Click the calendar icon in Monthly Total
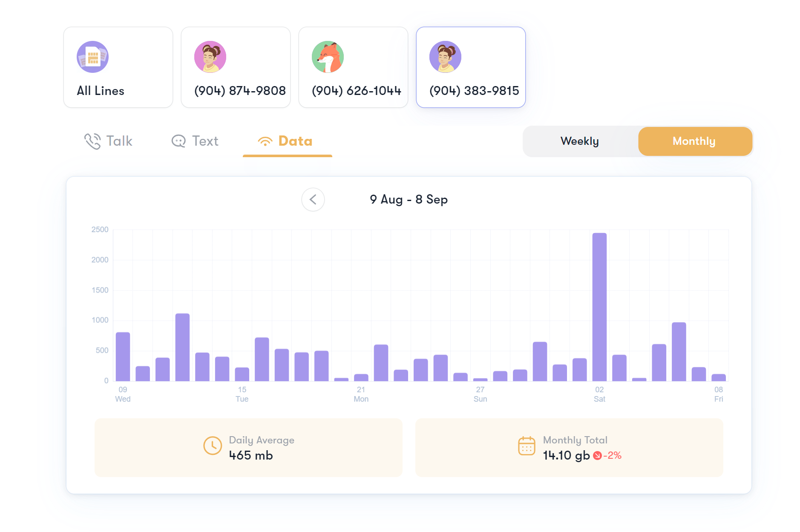800x532 pixels. (x=527, y=446)
